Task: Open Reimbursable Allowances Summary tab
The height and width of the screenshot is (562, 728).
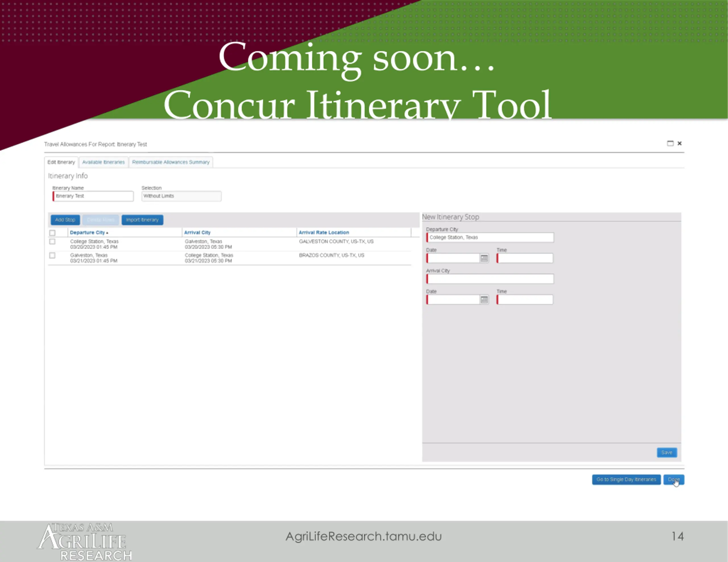Action: coord(171,162)
